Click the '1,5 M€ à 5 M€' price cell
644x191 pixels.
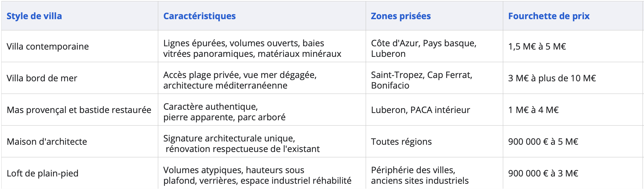coord(573,46)
